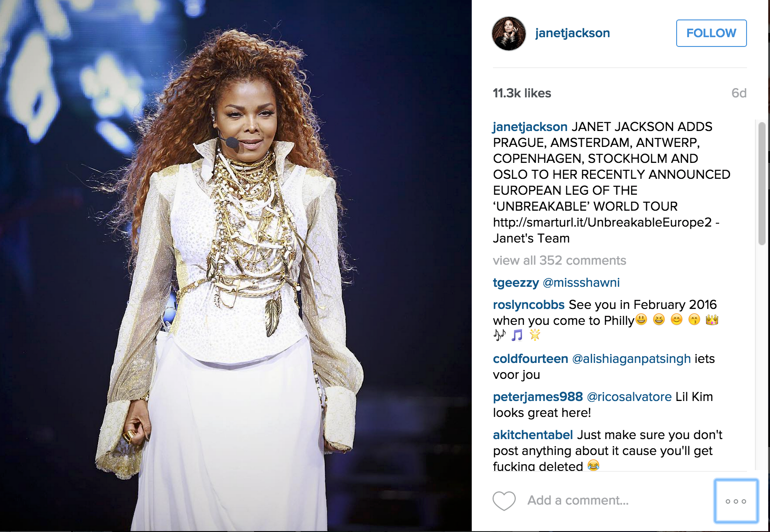Open @alishiaganpatsingh mention link
The height and width of the screenshot is (532, 770).
point(631,359)
